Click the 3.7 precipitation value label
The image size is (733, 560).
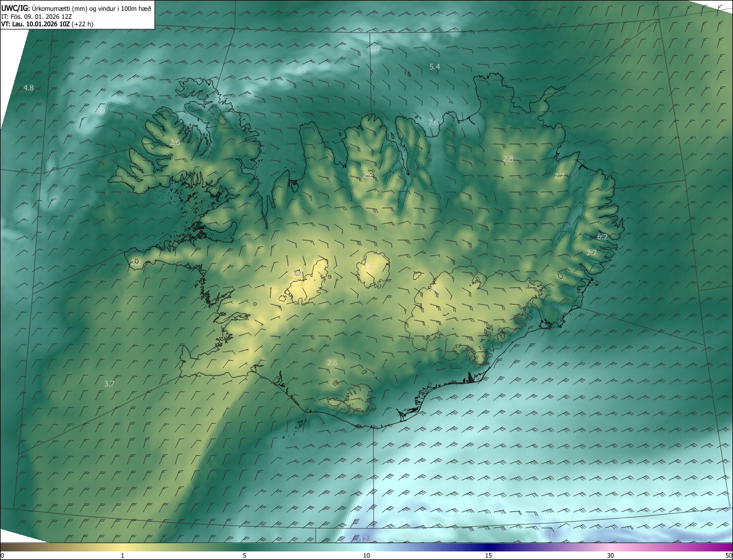coord(109,384)
